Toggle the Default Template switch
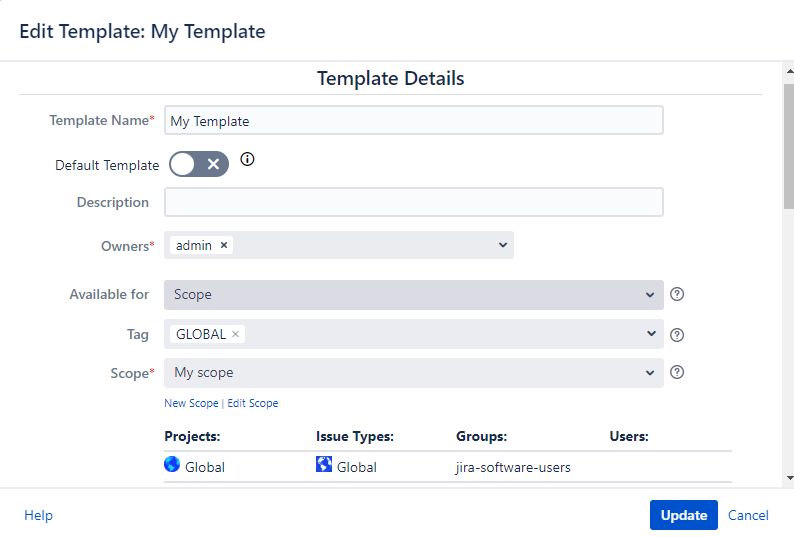Viewport: 794px width, 537px height. coord(199,164)
